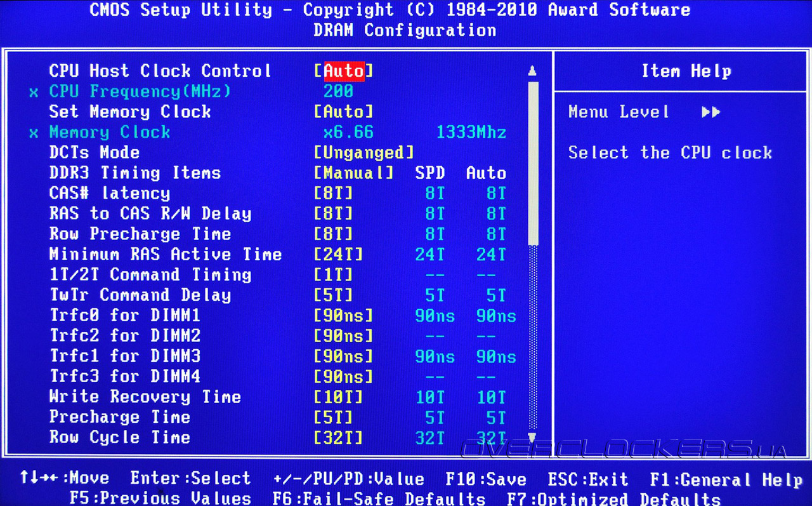Click the Row Precharge Time label

140,234
